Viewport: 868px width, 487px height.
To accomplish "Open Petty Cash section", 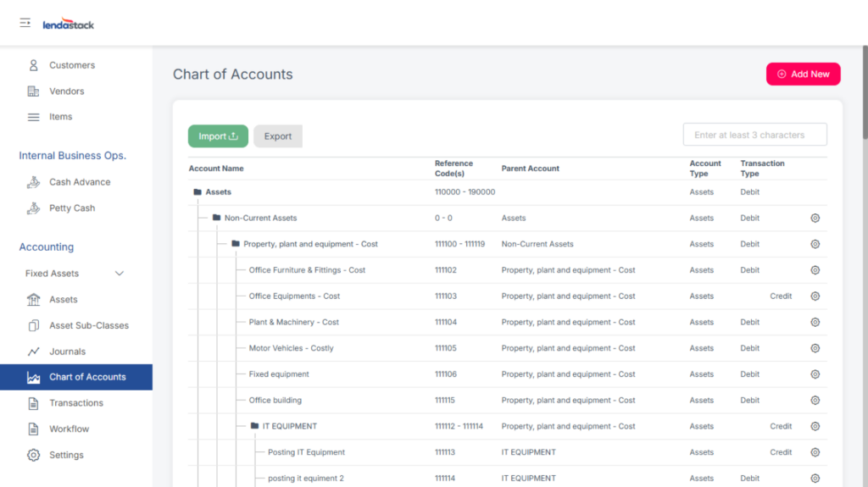I will pos(71,208).
